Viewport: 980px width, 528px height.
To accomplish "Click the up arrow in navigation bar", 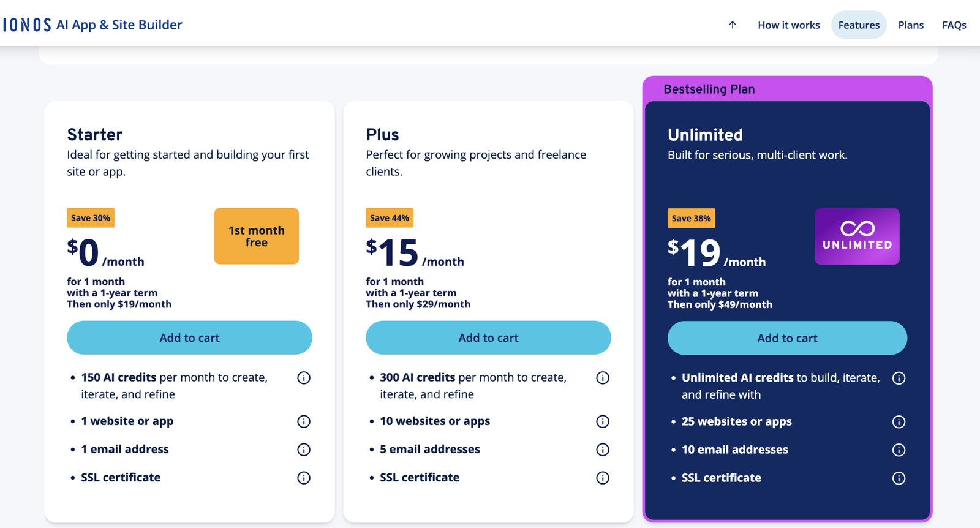I will (733, 25).
